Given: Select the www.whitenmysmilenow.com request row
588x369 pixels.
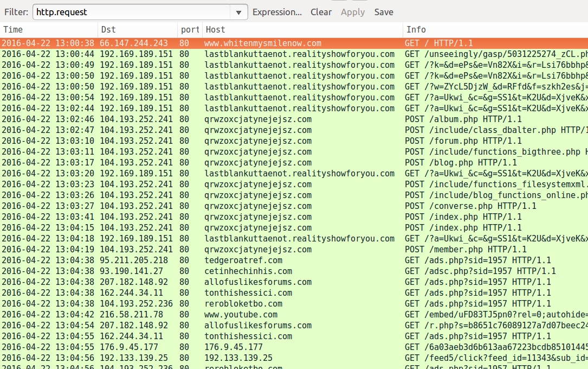Looking at the screenshot, I should tap(263, 43).
